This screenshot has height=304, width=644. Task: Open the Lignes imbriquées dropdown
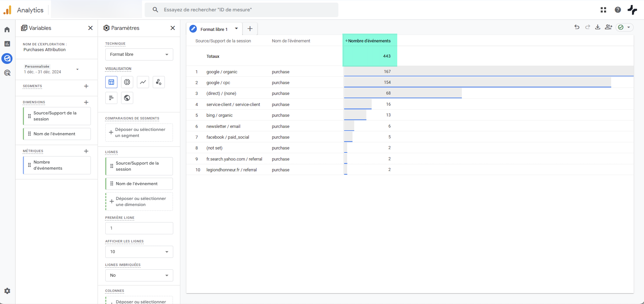click(139, 275)
